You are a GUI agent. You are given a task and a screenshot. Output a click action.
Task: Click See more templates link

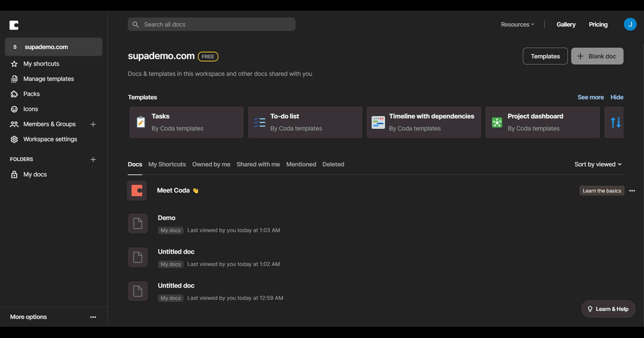pos(590,97)
